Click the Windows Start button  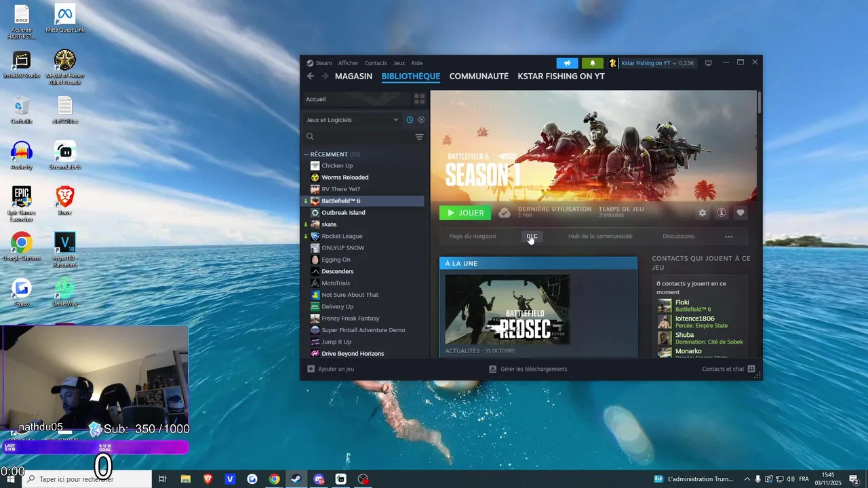(x=11, y=479)
